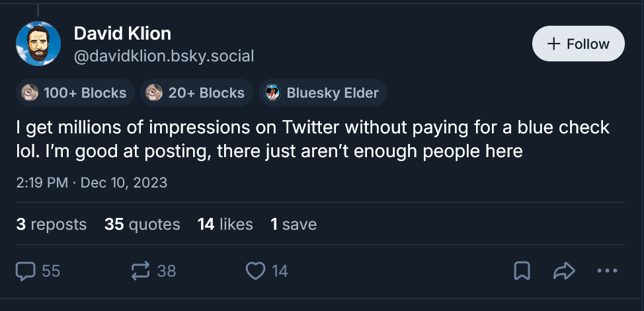View the 35 quotes list
Image resolution: width=644 pixels, height=311 pixels.
point(142,225)
